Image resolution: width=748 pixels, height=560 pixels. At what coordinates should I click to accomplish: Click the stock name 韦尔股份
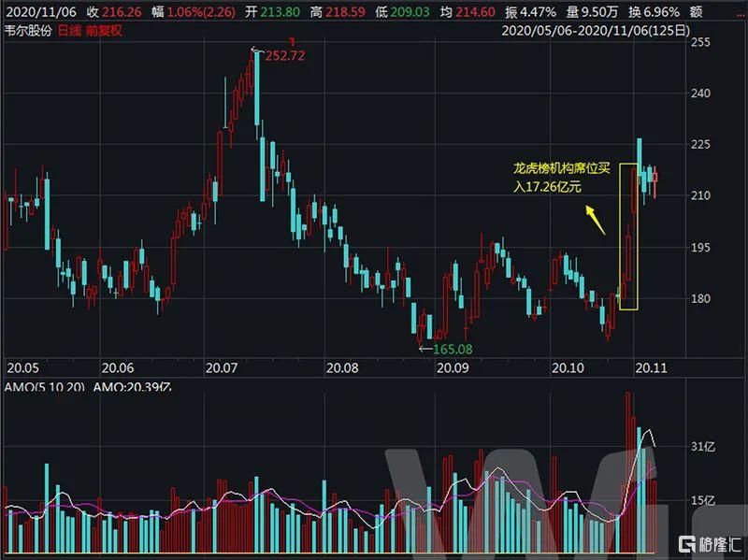28,31
